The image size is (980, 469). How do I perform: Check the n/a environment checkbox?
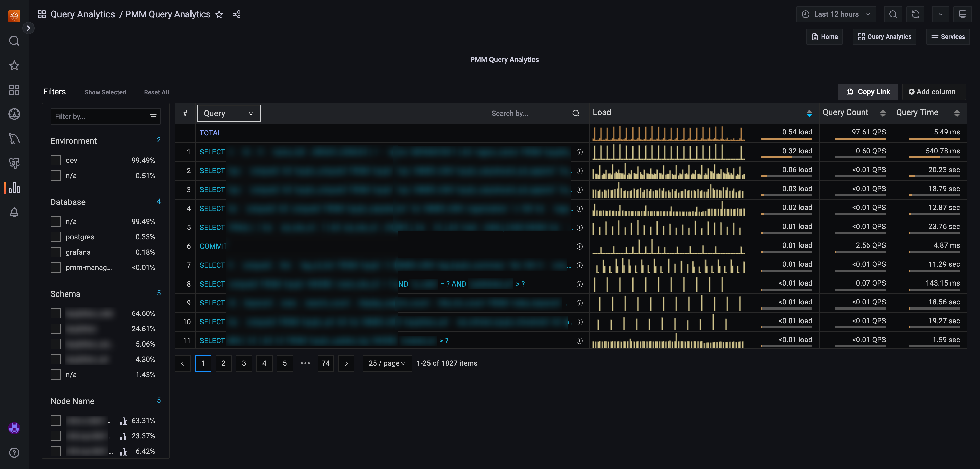tap(56, 176)
